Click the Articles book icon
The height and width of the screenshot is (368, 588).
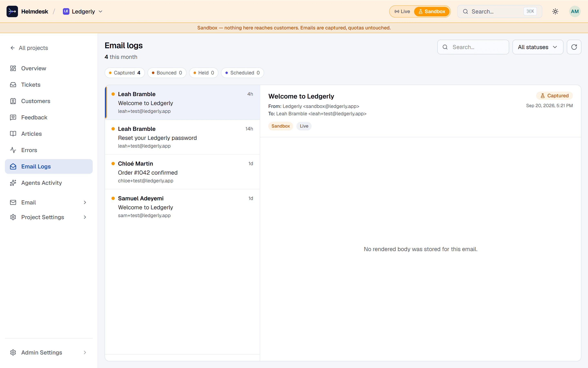coord(13,134)
